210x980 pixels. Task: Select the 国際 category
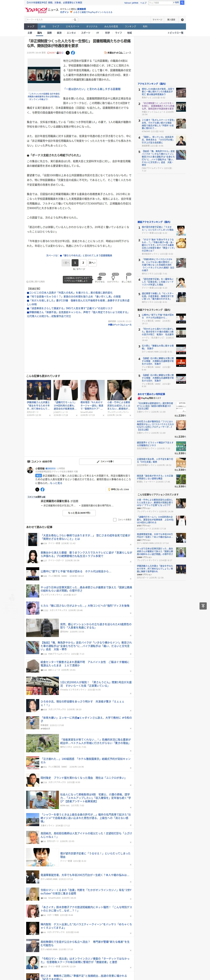point(49,33)
